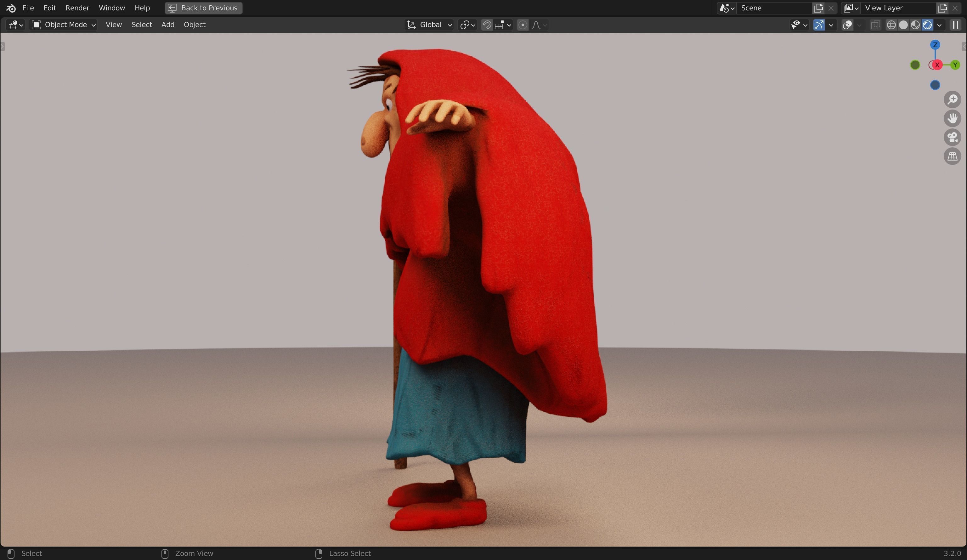The width and height of the screenshot is (967, 560).
Task: Click the negative Z axis gizmo dot
Action: point(935,85)
